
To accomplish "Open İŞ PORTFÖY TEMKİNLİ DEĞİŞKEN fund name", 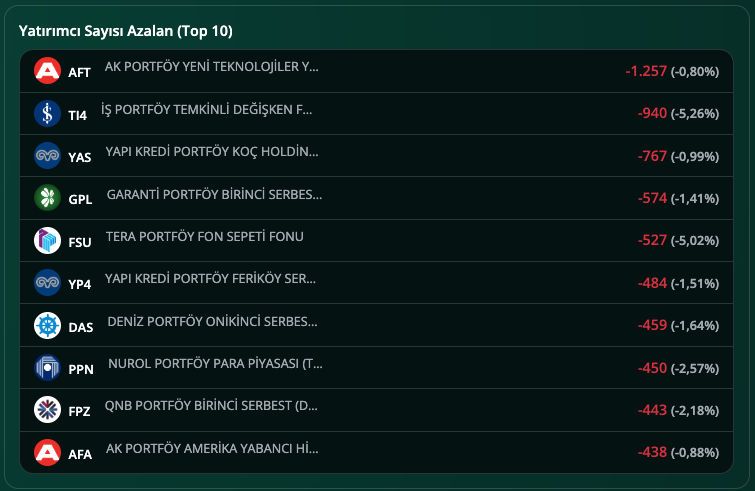I will 207,109.
